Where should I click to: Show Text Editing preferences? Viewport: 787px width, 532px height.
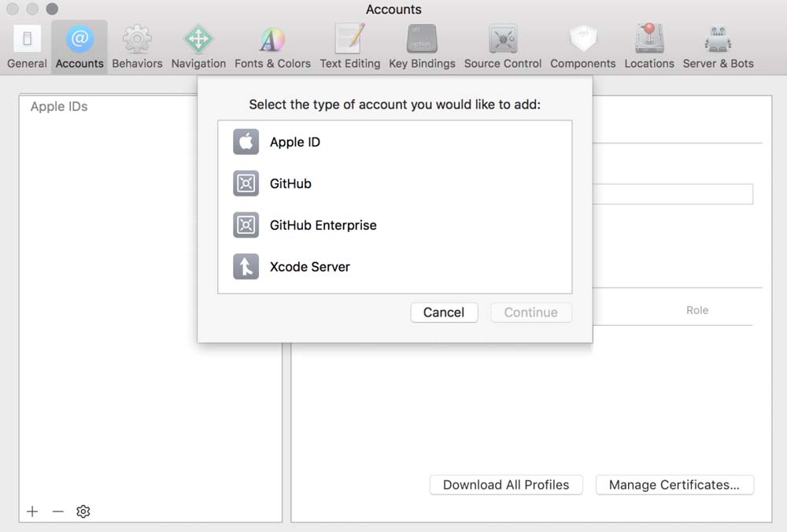pos(349,46)
